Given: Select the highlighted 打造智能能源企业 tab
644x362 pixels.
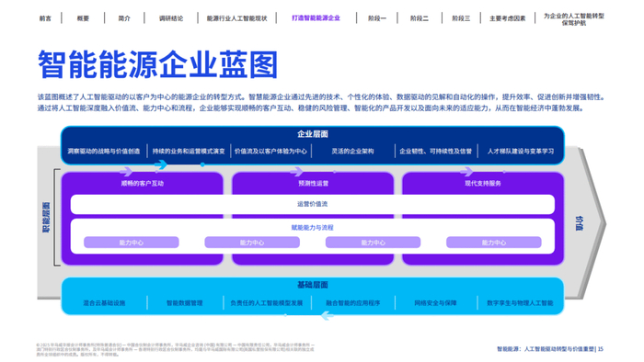Looking at the screenshot, I should pyautogui.click(x=316, y=18).
